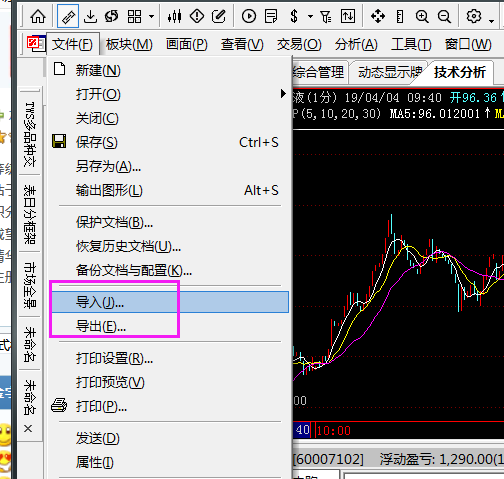Expand the dollar sign dropdown arrow

(x=310, y=16)
